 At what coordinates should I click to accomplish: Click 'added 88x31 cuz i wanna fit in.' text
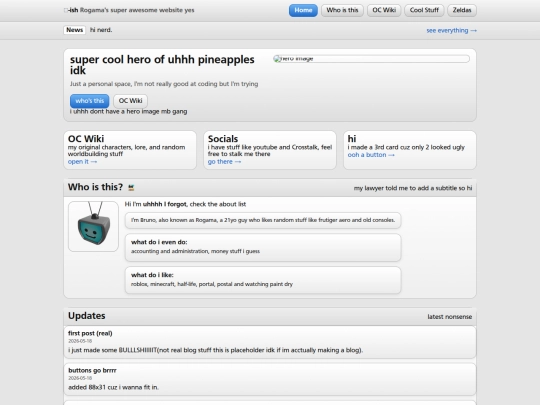point(113,387)
